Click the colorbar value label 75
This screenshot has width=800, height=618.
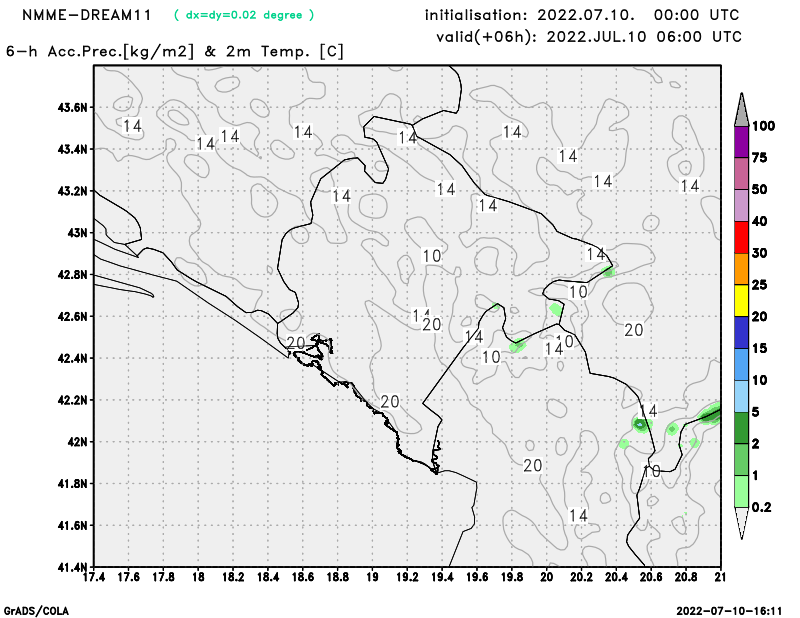(x=760, y=158)
